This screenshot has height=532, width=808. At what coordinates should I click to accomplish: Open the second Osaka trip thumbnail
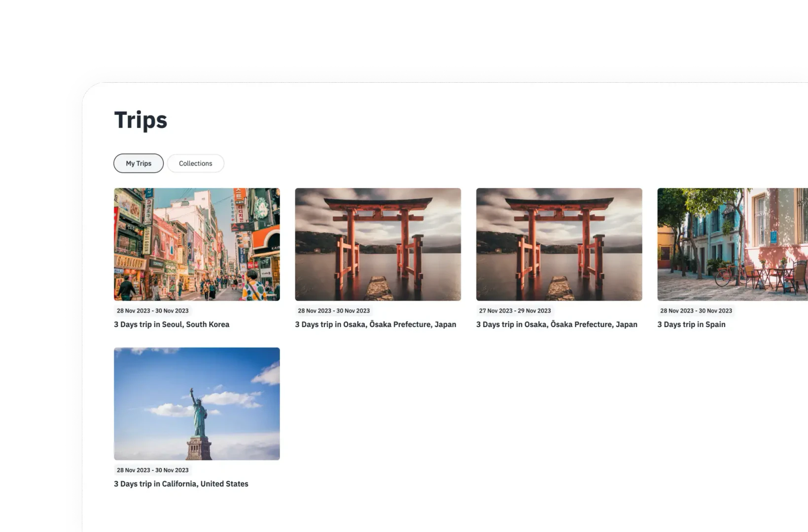point(560,244)
